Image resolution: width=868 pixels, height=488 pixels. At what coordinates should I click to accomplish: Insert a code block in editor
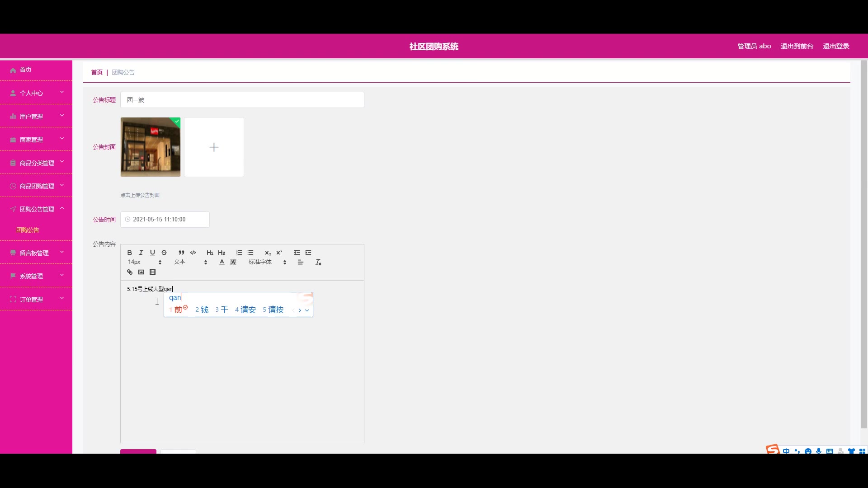coord(193,253)
